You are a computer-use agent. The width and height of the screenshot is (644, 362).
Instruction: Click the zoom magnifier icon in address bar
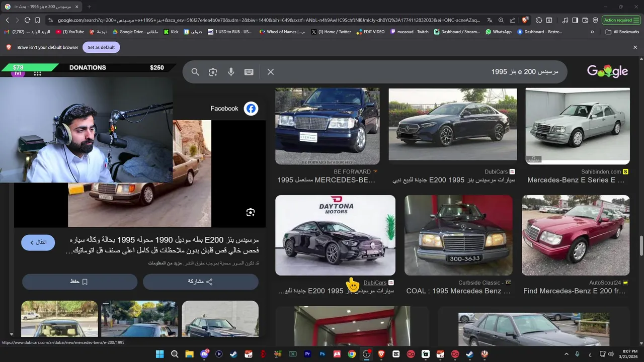(x=501, y=20)
